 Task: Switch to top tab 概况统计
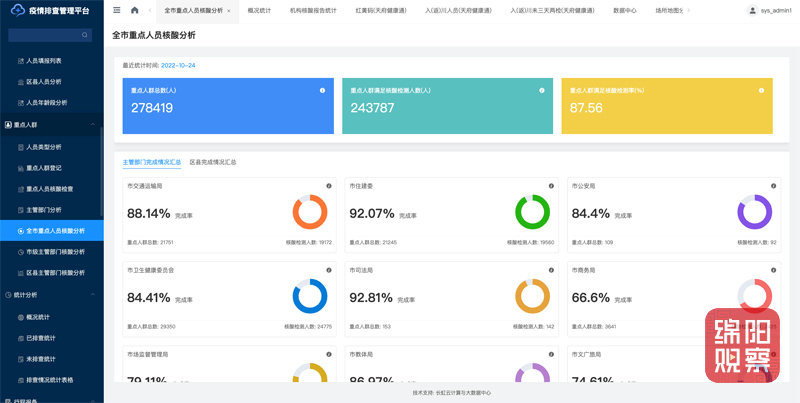click(259, 11)
